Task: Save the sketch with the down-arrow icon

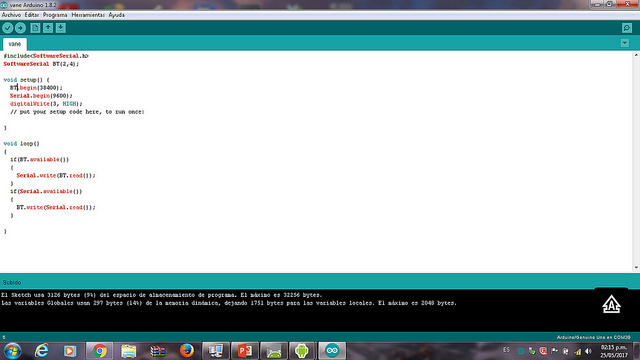Action: point(61,28)
